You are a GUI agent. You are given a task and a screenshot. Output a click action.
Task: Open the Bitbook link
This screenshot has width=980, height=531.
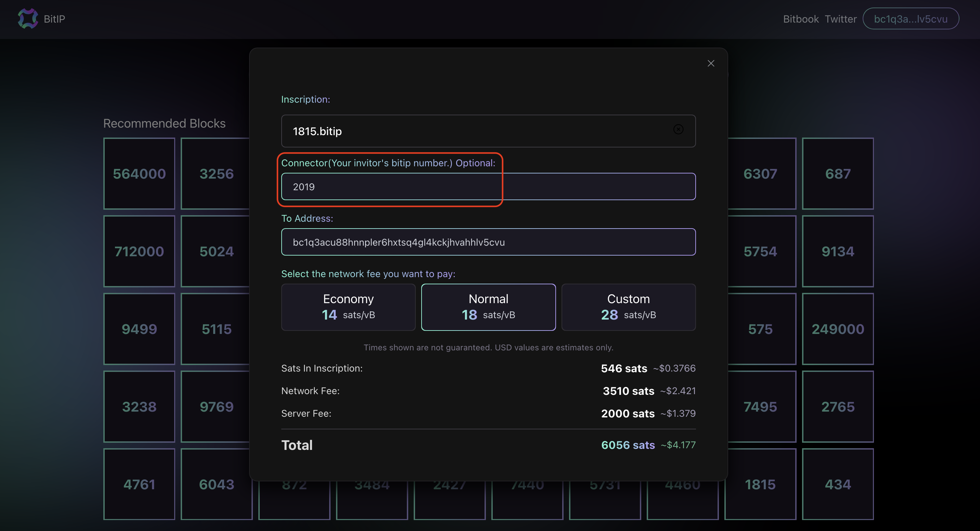pyautogui.click(x=800, y=19)
